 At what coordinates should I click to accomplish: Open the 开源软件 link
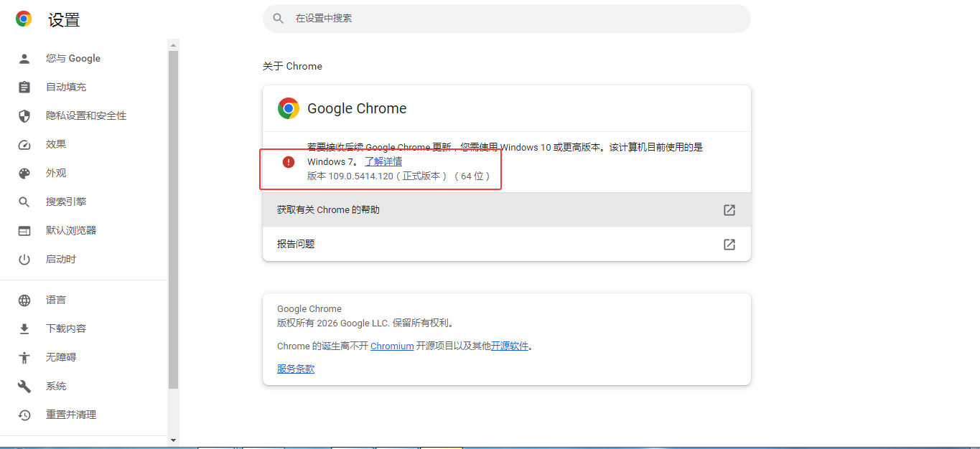(510, 346)
